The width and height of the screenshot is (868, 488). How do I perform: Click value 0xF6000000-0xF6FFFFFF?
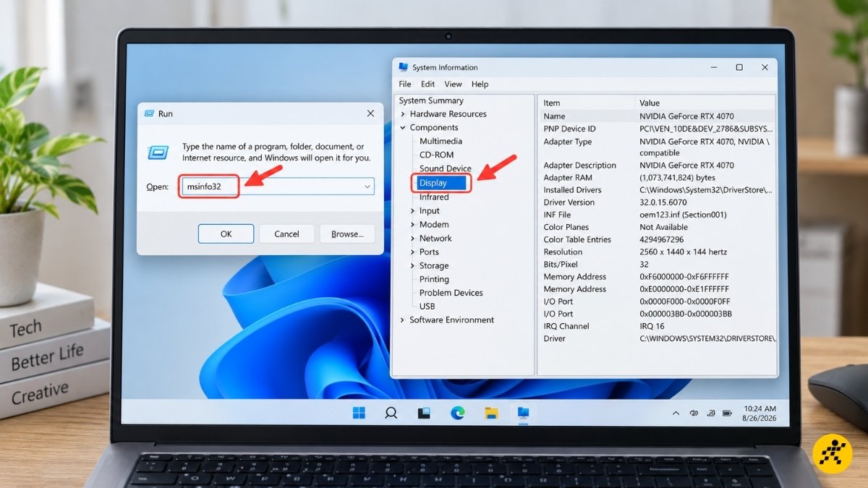tap(684, 277)
